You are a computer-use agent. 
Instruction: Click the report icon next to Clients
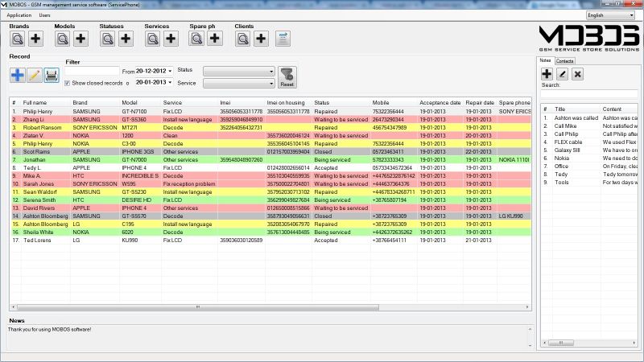tap(283, 39)
